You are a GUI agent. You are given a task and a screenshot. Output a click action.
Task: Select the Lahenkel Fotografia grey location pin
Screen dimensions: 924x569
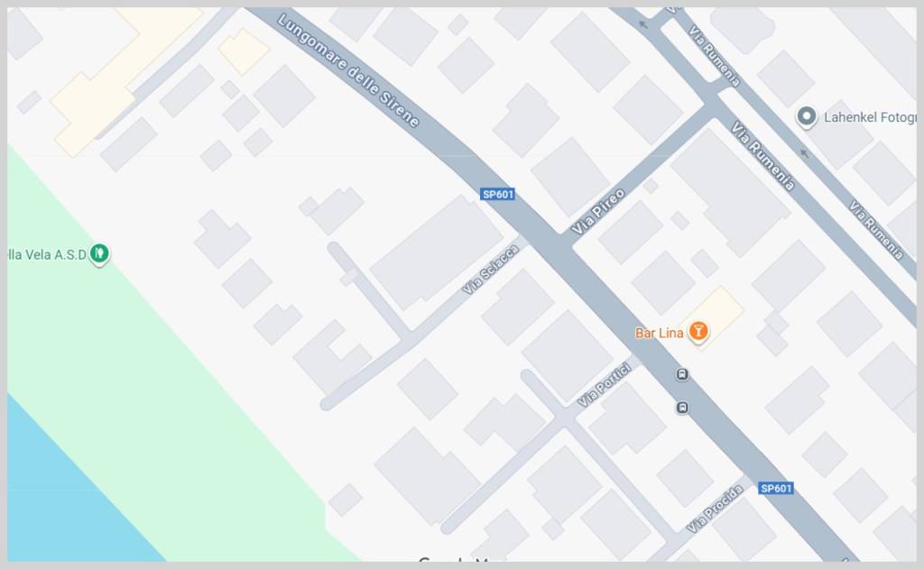806,116
